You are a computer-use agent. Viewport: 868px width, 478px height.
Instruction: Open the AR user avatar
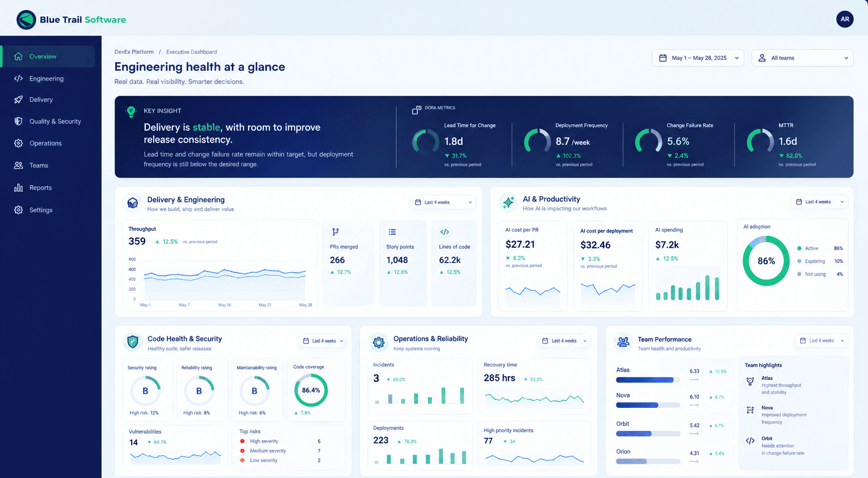(845, 19)
